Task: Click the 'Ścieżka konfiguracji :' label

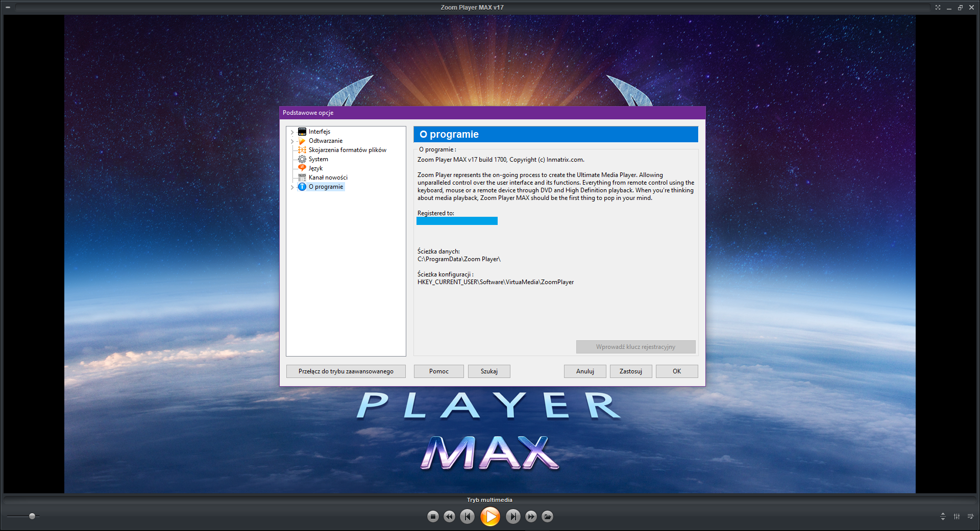Action: 446,274
